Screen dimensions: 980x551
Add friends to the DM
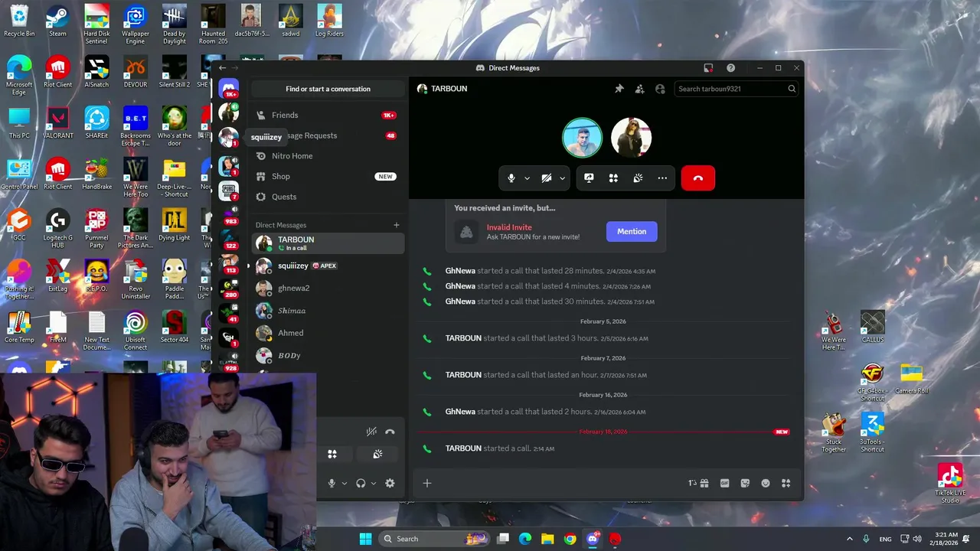click(x=639, y=89)
